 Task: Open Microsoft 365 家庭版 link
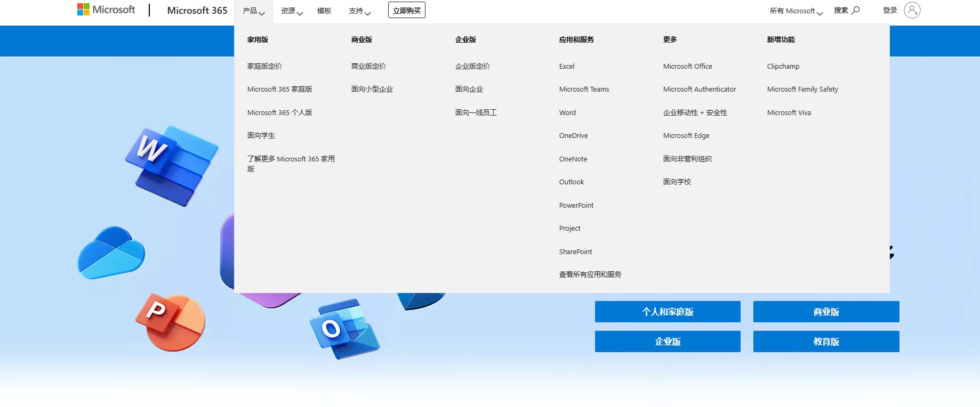point(280,89)
